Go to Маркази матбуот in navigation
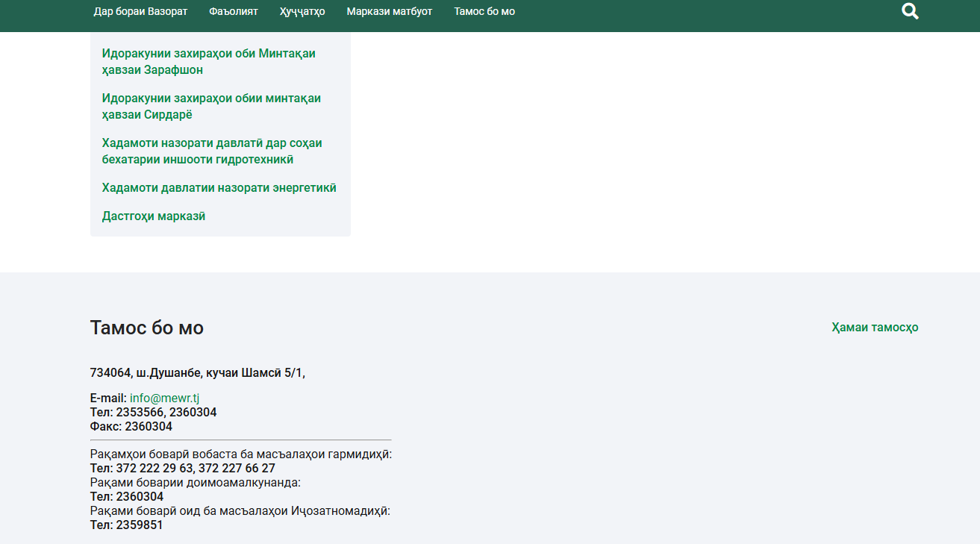 (x=389, y=11)
